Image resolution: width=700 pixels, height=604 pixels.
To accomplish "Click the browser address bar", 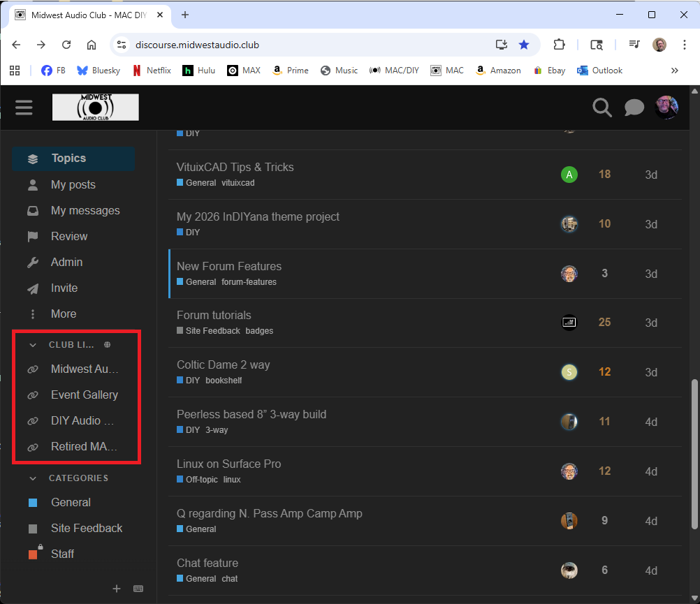I will (x=307, y=45).
